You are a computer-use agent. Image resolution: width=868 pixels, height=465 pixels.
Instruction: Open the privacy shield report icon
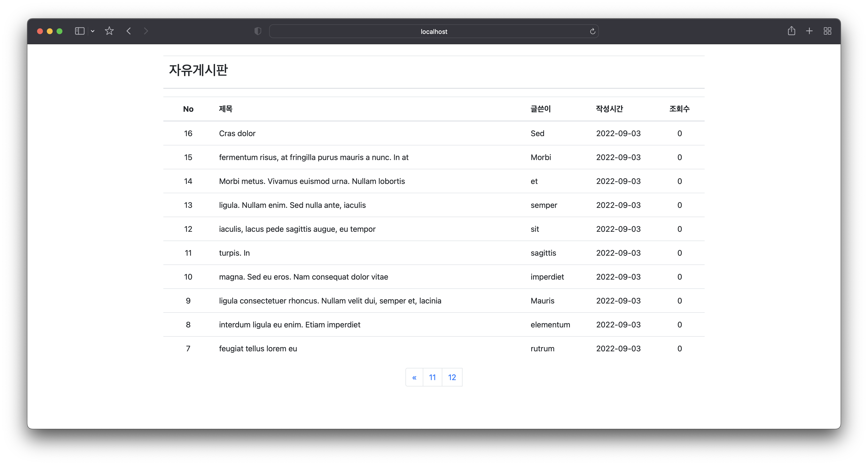258,31
